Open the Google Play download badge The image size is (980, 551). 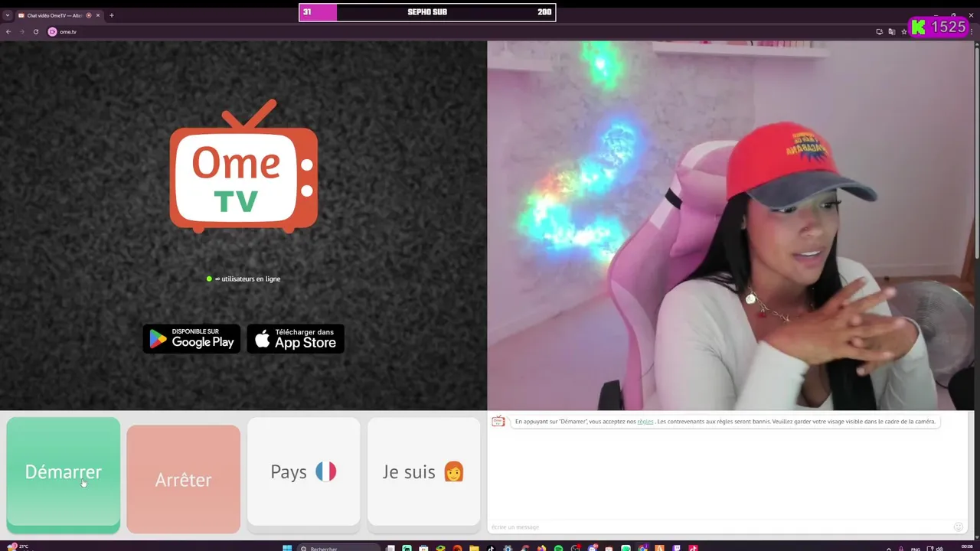[191, 339]
